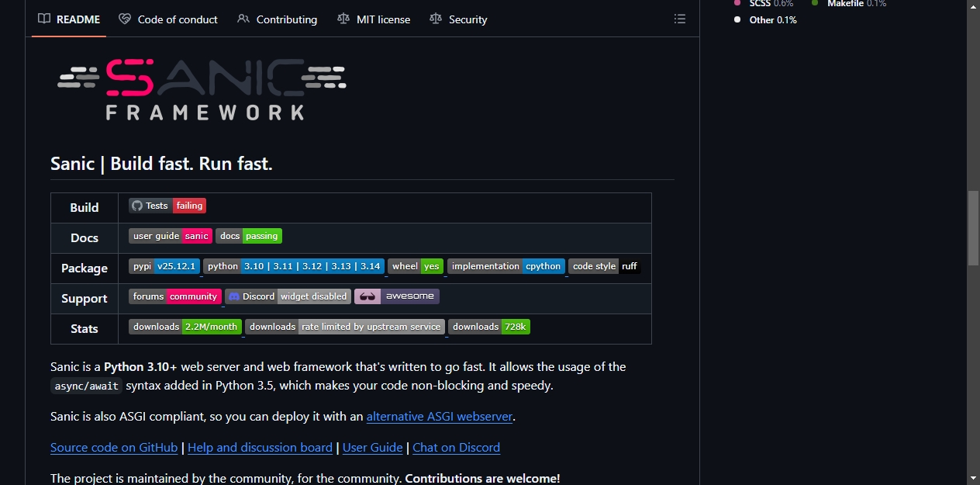
Task: Open Source code on GitHub link
Action: tap(114, 448)
